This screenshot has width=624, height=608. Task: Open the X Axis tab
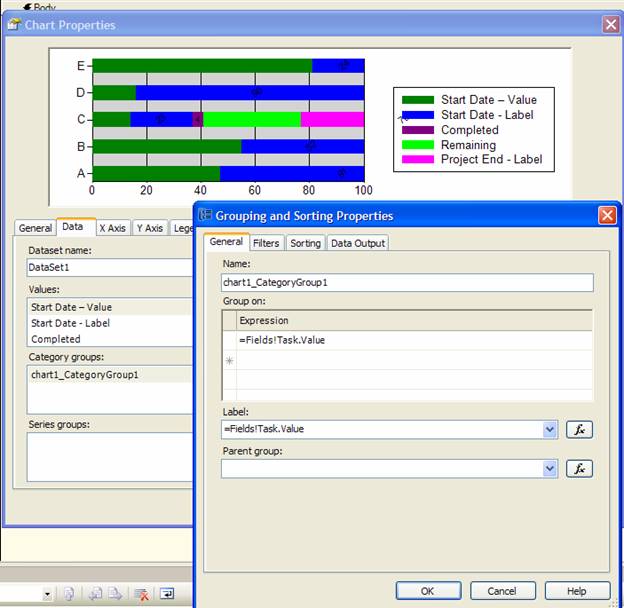click(x=112, y=228)
